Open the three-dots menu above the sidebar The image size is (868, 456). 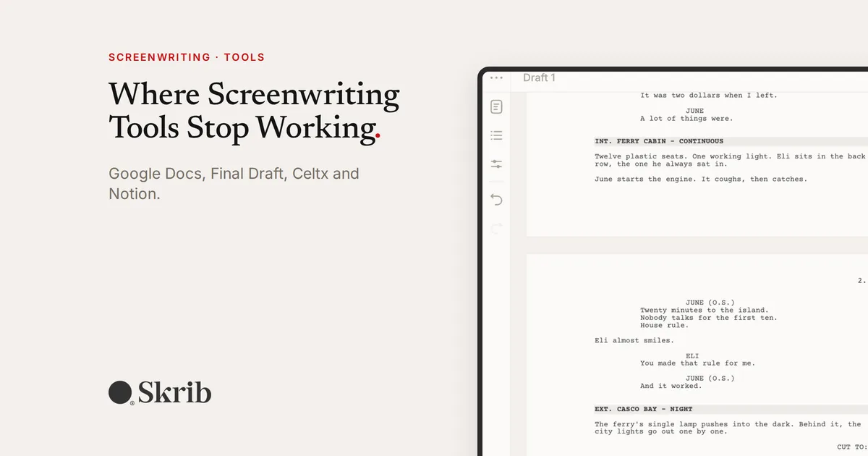pos(496,77)
